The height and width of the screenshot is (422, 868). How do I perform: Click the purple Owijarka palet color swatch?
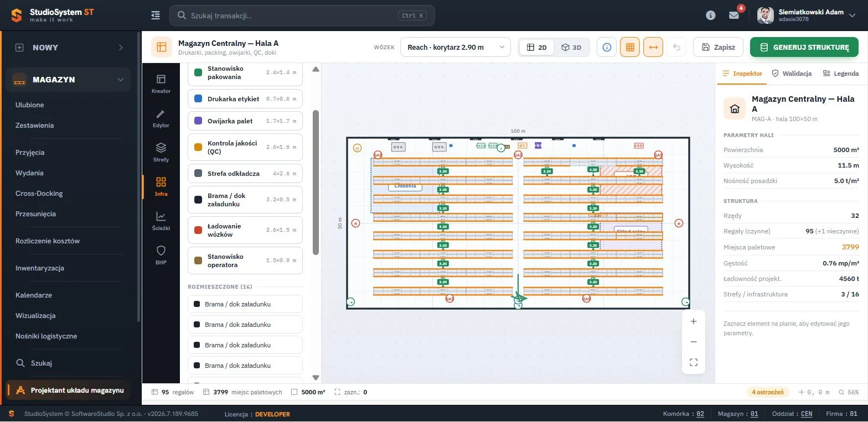pos(198,121)
